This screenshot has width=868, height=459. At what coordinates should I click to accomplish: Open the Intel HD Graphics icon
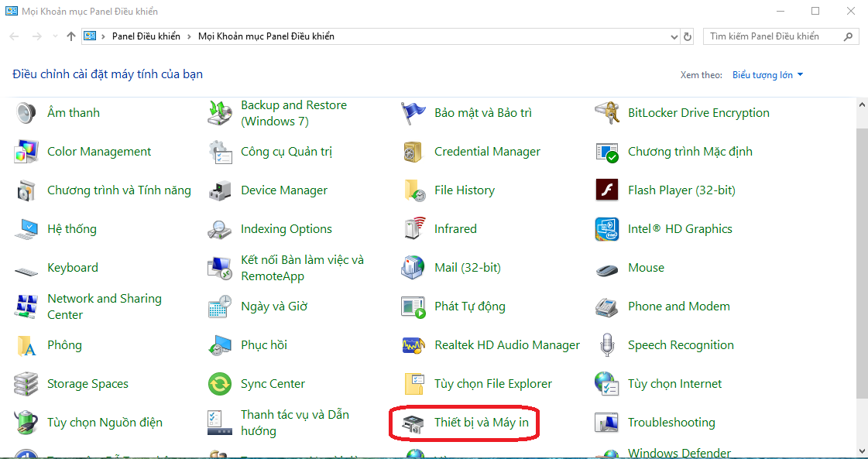tap(606, 229)
